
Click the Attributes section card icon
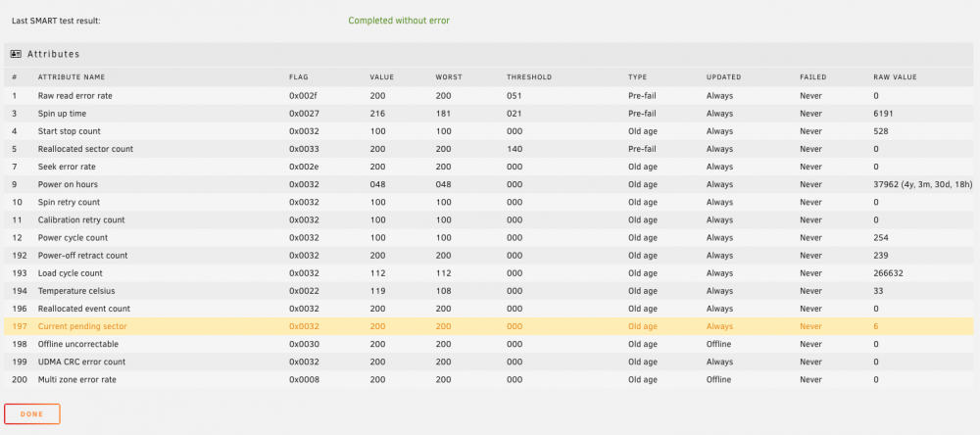17,55
